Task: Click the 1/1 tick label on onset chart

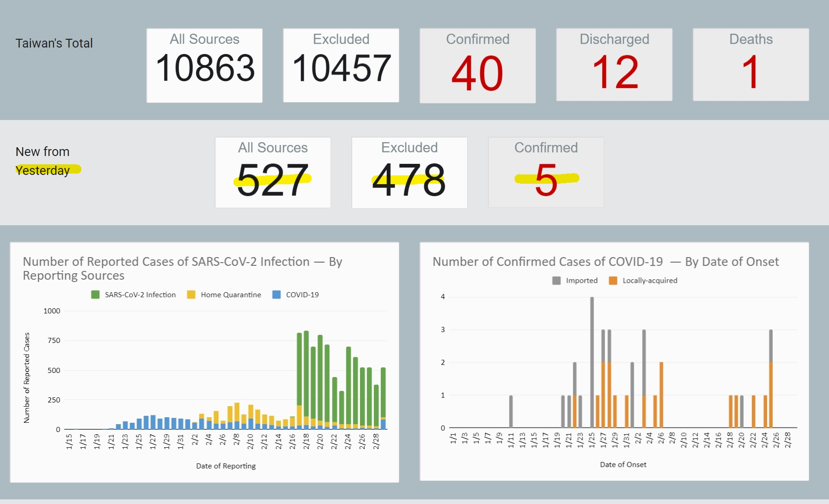Action: (453, 438)
